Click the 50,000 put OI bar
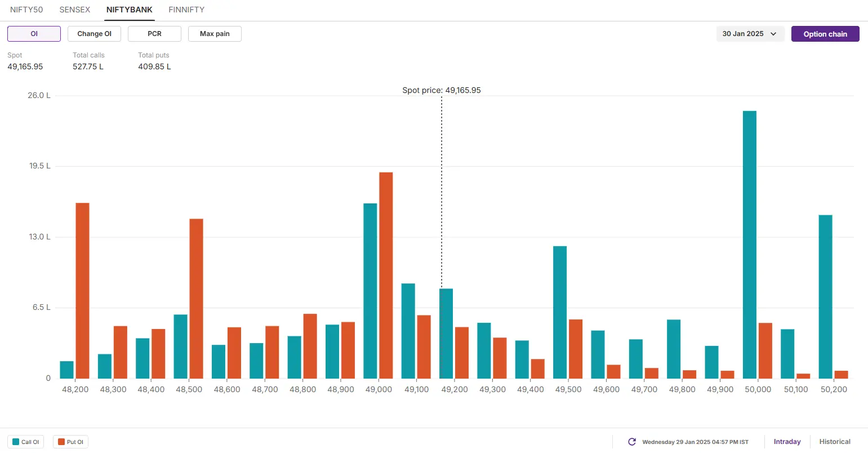 click(765, 350)
